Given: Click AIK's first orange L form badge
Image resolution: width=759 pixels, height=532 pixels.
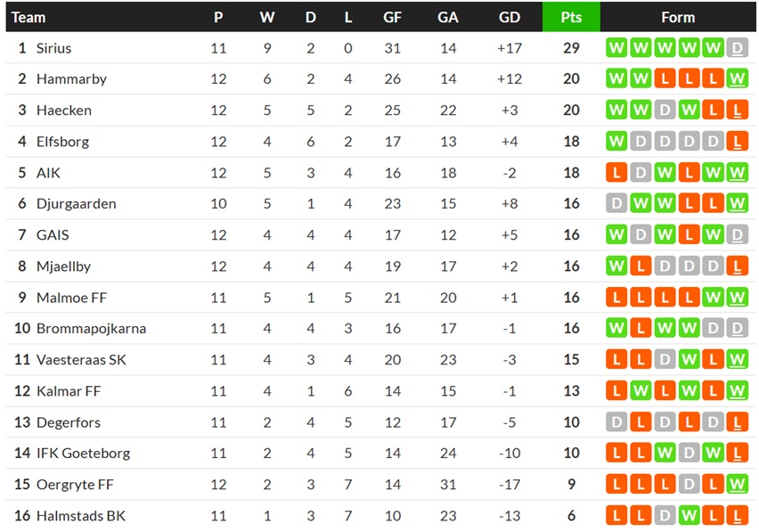Looking at the screenshot, I should tap(616, 173).
